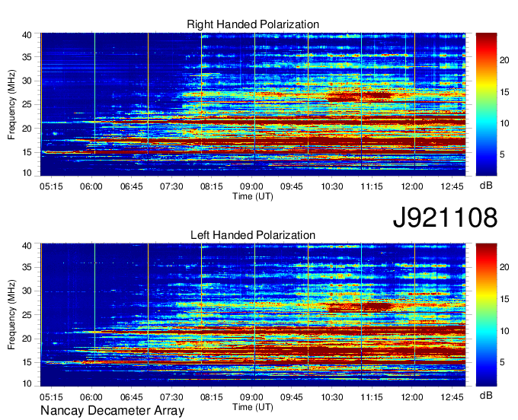
Task: Click the Left Handed Polarization title
Action: pos(253,235)
